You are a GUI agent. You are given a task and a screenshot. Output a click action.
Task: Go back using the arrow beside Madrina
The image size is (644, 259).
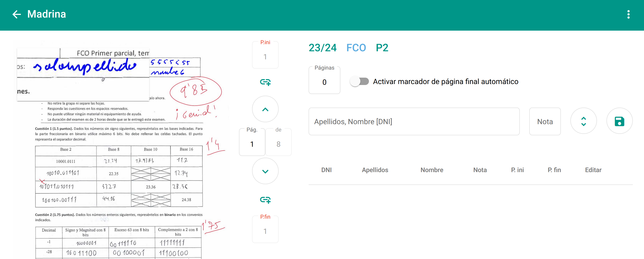[x=16, y=14]
